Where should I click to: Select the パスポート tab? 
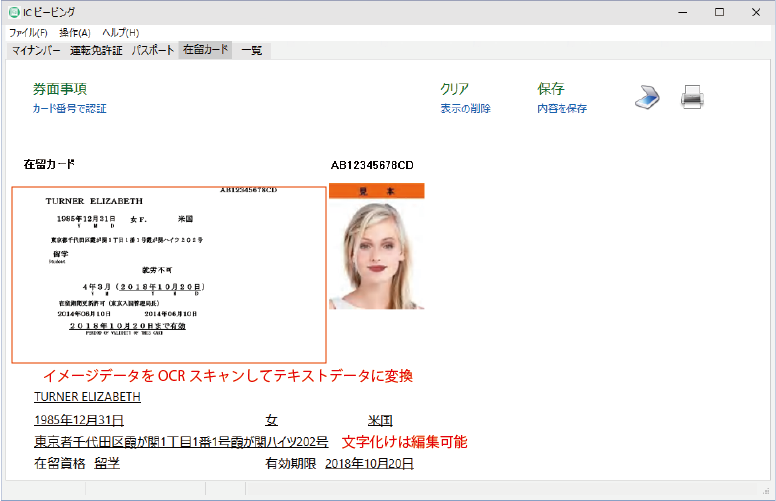(154, 50)
